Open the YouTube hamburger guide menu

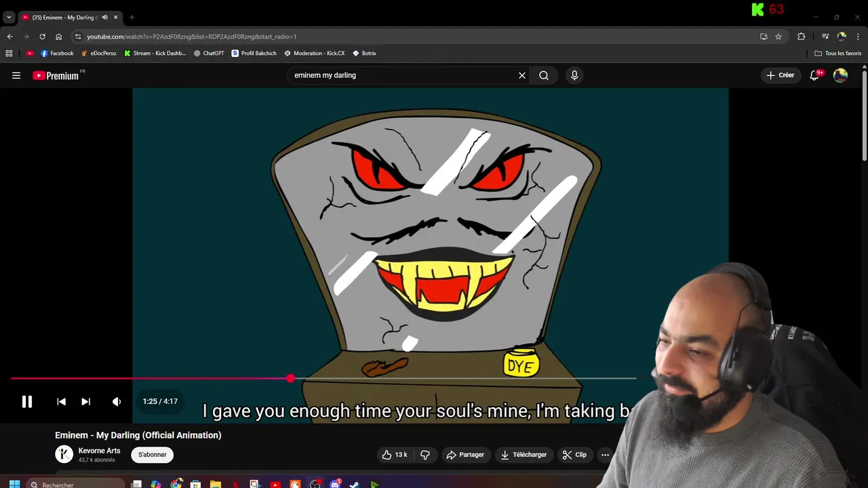click(x=16, y=75)
